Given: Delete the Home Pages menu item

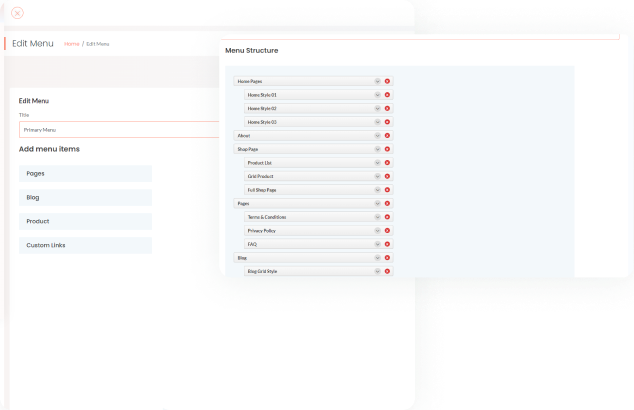Looking at the screenshot, I should click(x=387, y=81).
